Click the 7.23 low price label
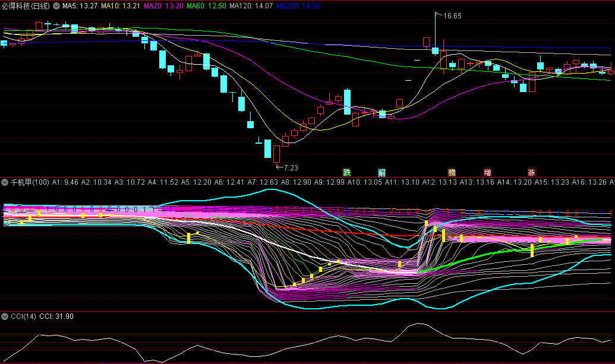615x364 pixels. (291, 168)
